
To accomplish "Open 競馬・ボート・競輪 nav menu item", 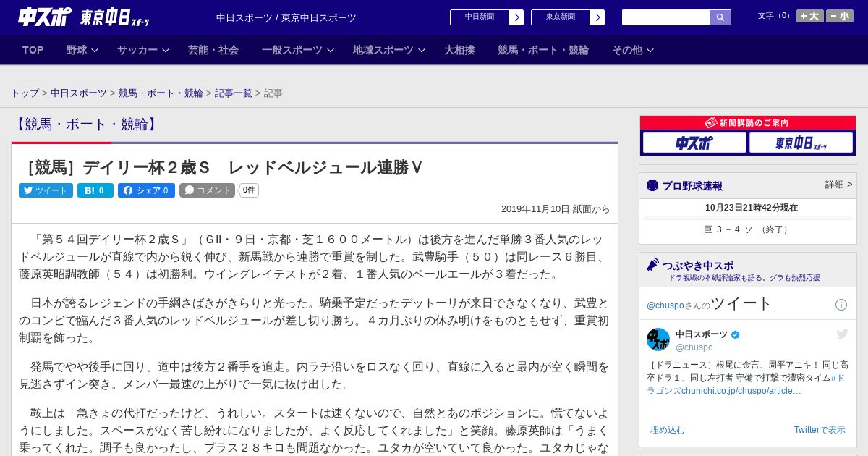I will (x=543, y=50).
